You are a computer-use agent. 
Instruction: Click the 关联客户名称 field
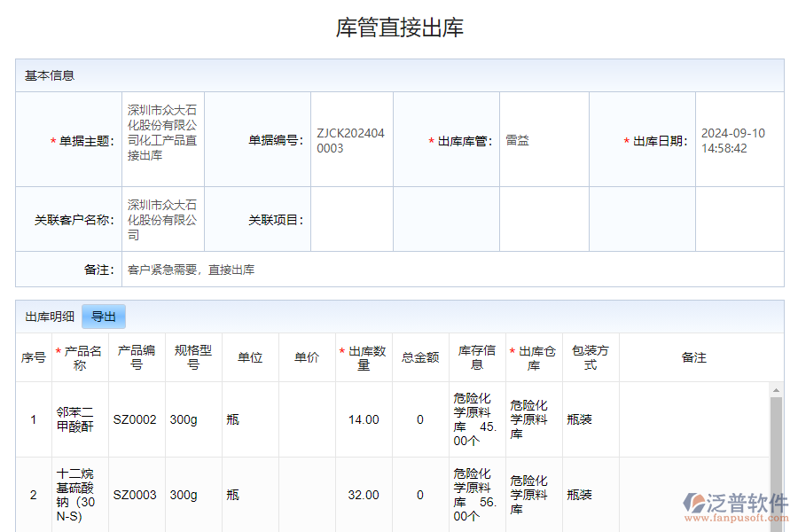161,219
